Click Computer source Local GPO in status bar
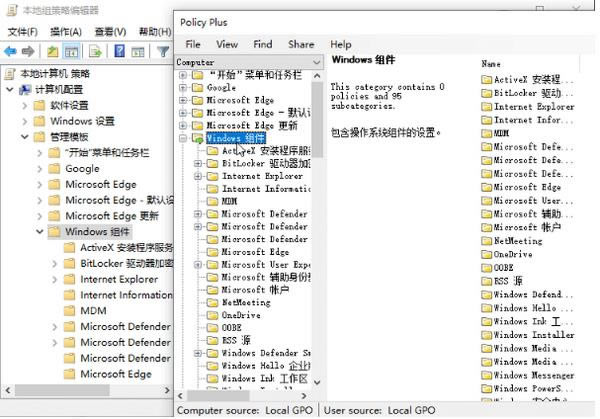Screen dimensions: 600x419 click(245, 411)
